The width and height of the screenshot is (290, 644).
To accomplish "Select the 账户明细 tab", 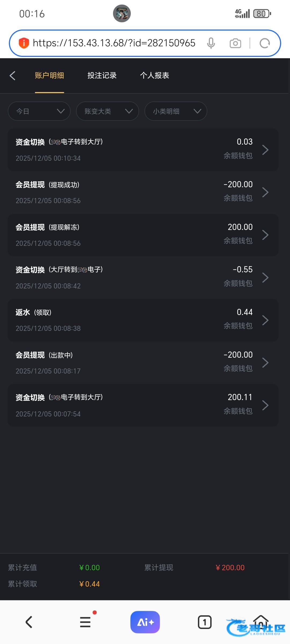I will click(49, 76).
